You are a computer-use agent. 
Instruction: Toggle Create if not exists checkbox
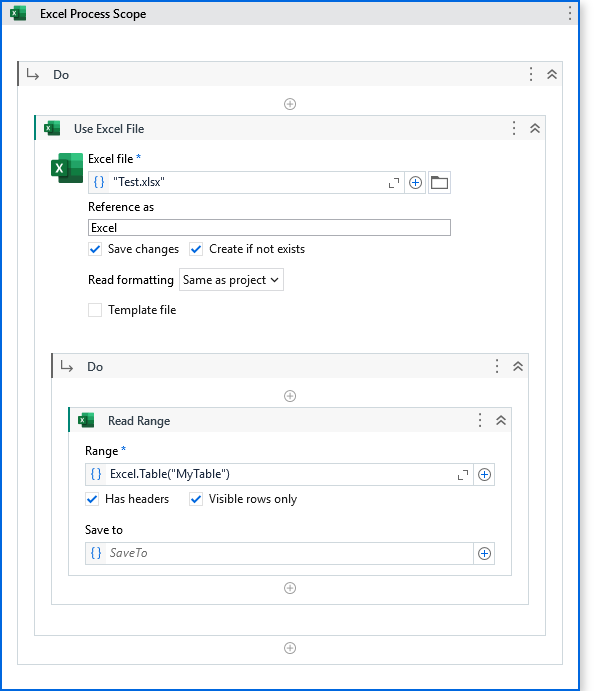click(x=197, y=249)
